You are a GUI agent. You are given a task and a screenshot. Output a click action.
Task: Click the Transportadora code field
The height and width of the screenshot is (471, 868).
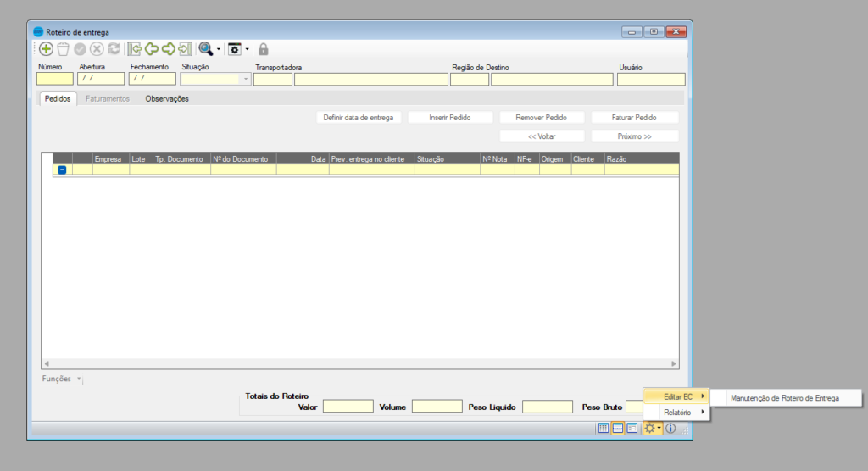[273, 80]
